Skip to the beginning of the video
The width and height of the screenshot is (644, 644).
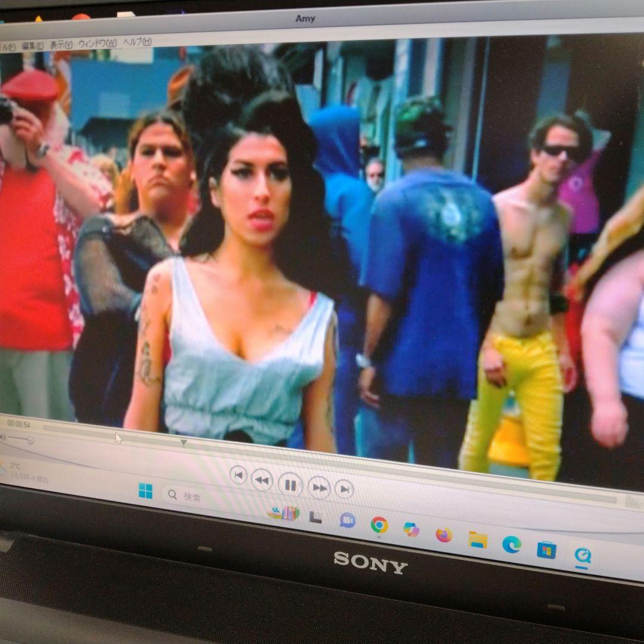coord(238,475)
